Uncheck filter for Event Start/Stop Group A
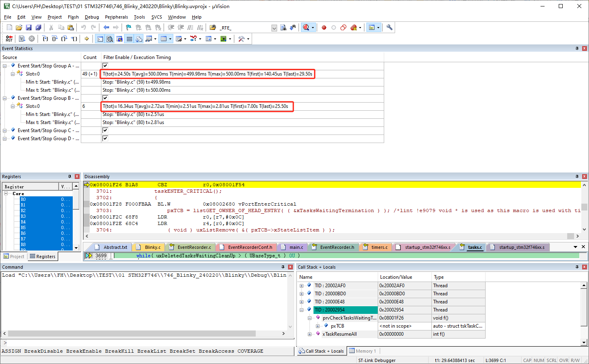 pyautogui.click(x=105, y=66)
